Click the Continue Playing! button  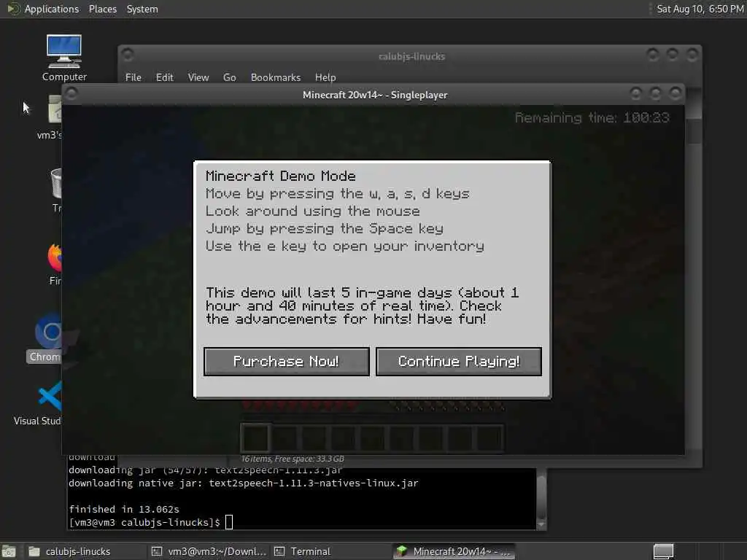coord(459,362)
